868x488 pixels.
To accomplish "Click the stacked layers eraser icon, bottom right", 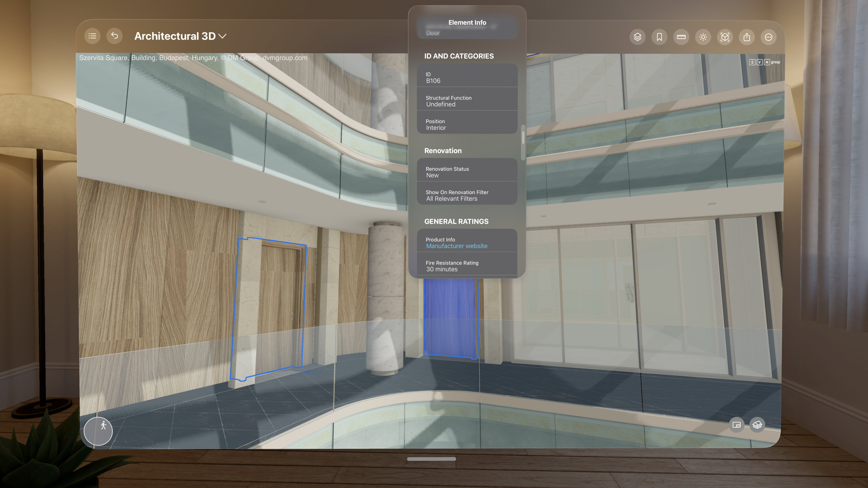I will 757,425.
